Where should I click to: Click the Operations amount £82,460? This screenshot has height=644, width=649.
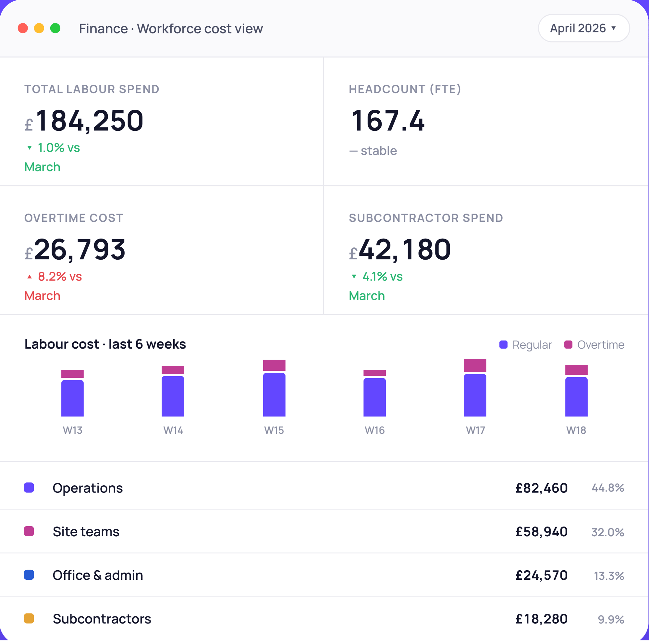tap(542, 488)
